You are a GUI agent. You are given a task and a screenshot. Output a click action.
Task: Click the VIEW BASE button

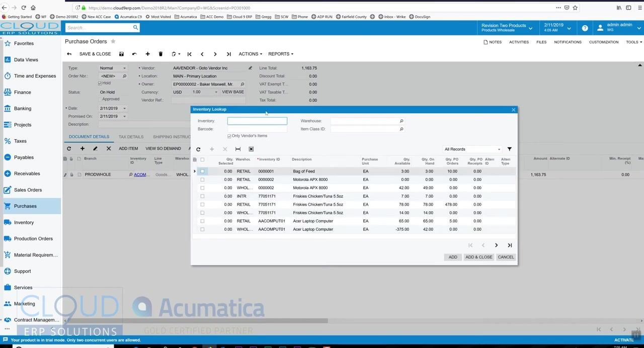[233, 92]
